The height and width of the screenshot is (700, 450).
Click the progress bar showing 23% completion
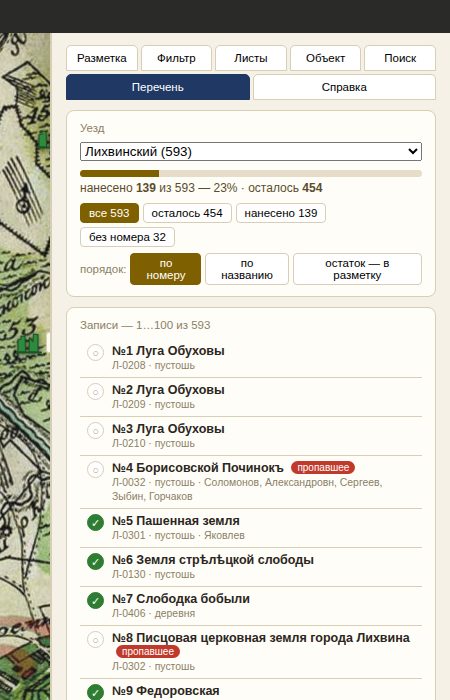[x=251, y=173]
